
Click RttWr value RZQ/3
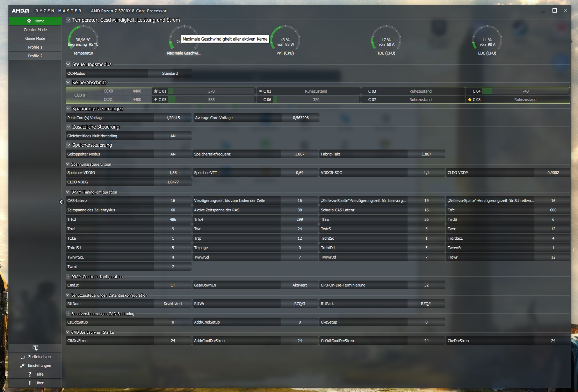(299, 304)
